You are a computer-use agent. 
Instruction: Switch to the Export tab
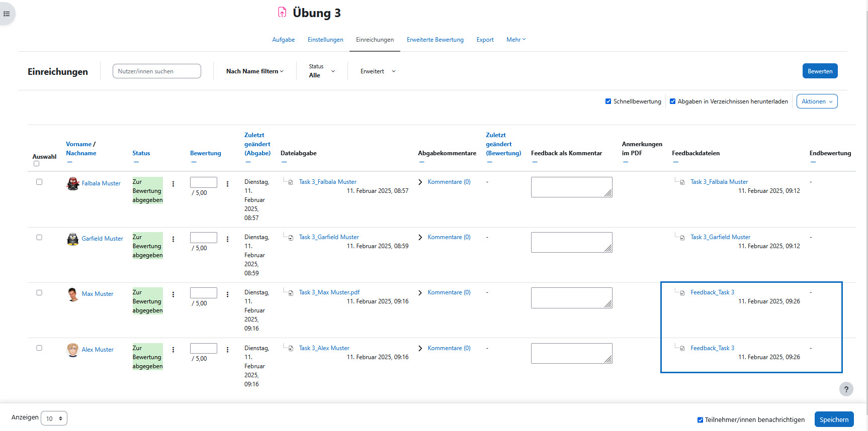pyautogui.click(x=485, y=40)
